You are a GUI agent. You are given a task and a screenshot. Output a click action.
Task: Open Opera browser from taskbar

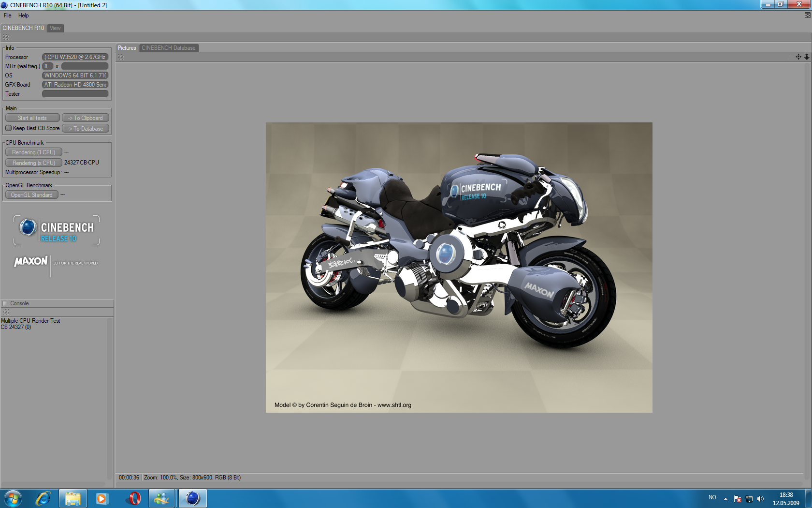click(x=133, y=498)
